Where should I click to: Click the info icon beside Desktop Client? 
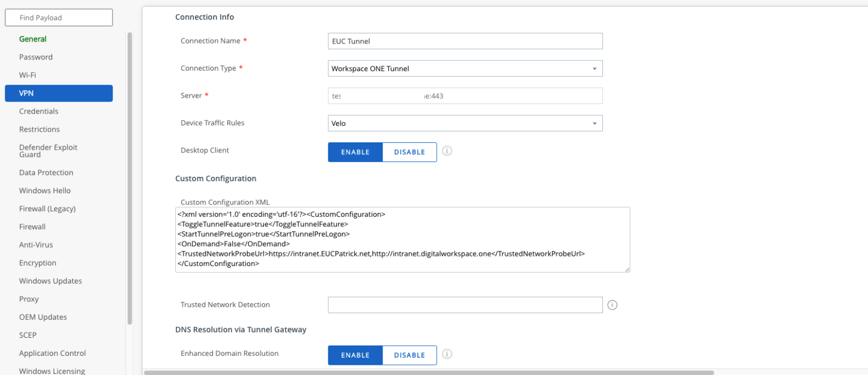click(x=447, y=151)
